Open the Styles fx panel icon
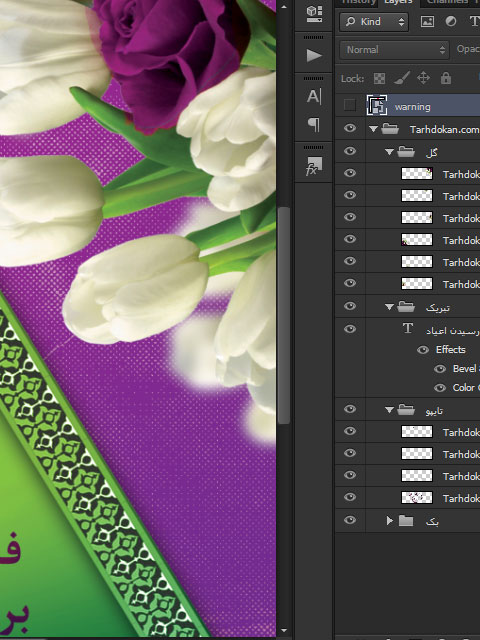Screen dimensions: 480x640 click(x=314, y=166)
